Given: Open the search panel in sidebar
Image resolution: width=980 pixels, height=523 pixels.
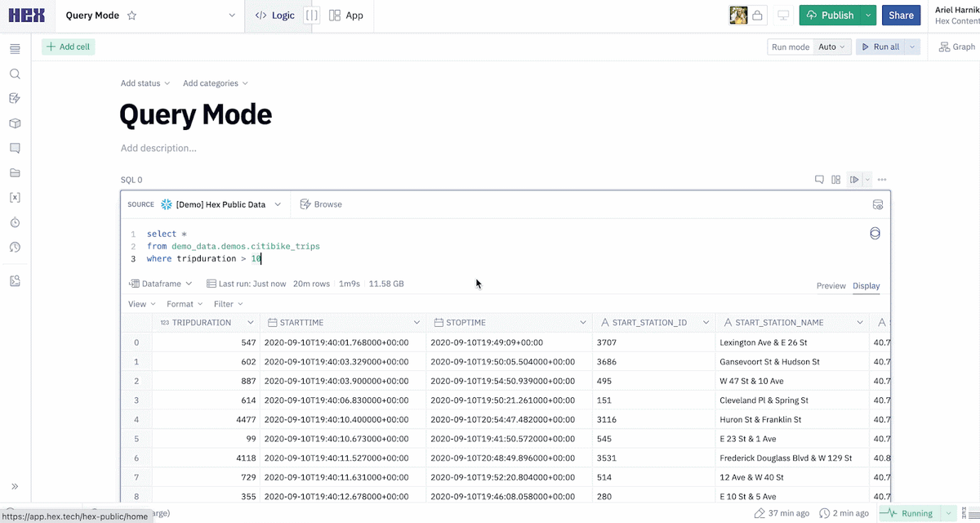Looking at the screenshot, I should (x=15, y=74).
